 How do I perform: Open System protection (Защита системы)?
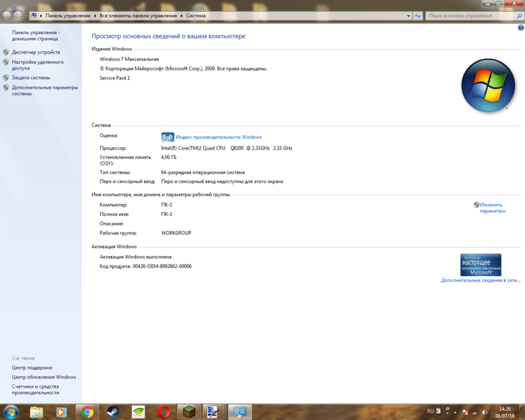coord(31,77)
